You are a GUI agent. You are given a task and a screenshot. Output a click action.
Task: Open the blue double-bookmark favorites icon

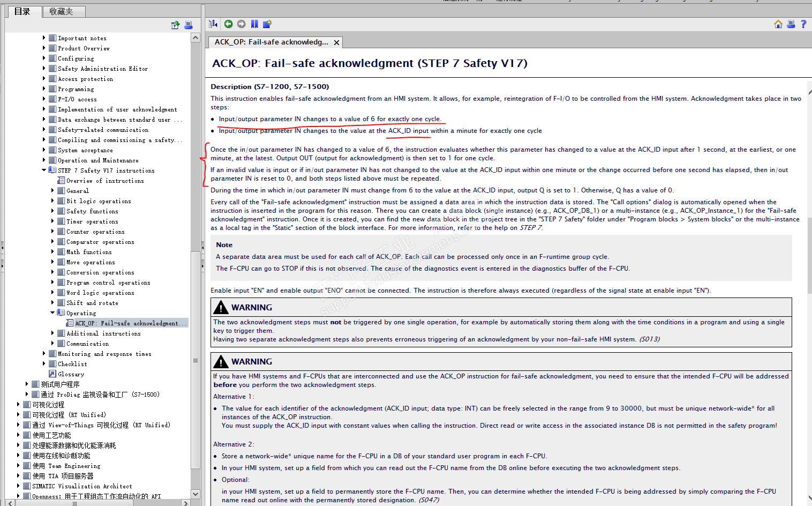point(254,24)
